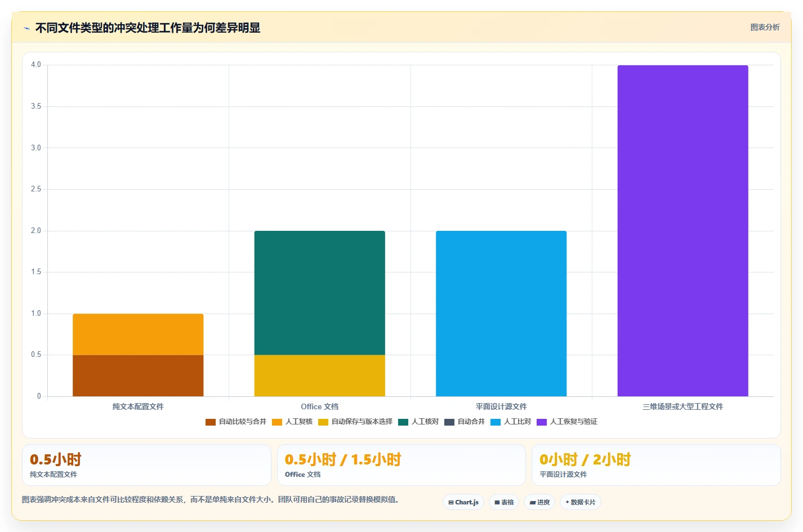Click the teal 人工核对 legend swatch
This screenshot has width=803, height=532.
(x=403, y=422)
